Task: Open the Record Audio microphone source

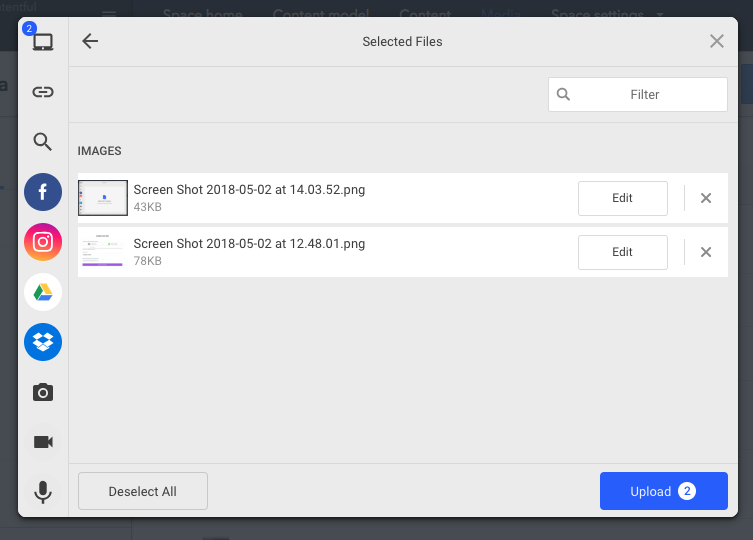Action: tap(43, 492)
